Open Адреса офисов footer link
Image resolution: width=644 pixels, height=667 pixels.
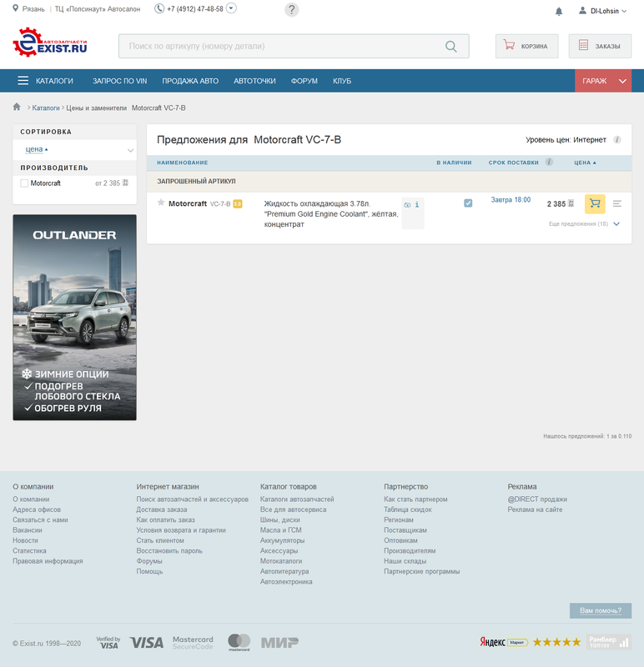pos(37,509)
